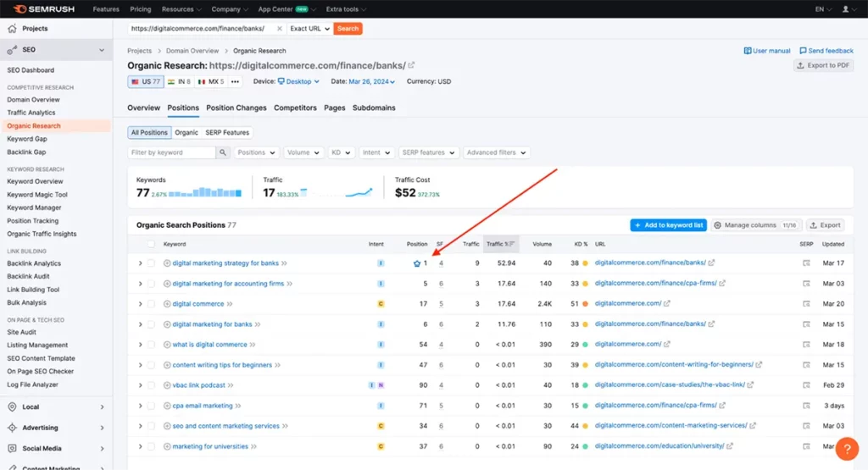The width and height of the screenshot is (868, 470).
Task: Click the orange Search button
Action: tap(348, 28)
